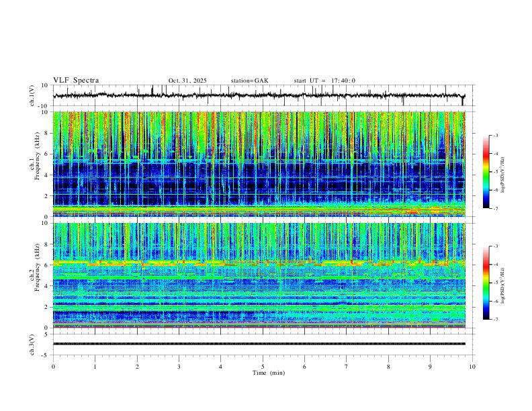
Task: Click time axis tick label "3"
Action: point(179,367)
